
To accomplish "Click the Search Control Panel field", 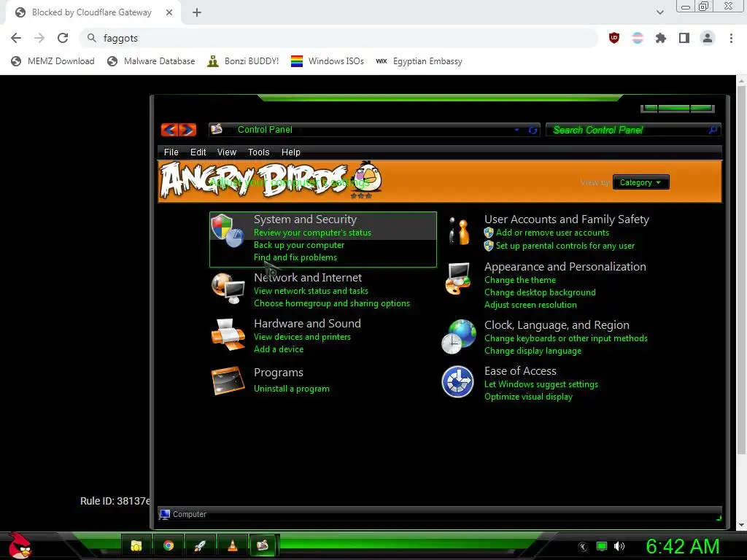I will tap(633, 130).
